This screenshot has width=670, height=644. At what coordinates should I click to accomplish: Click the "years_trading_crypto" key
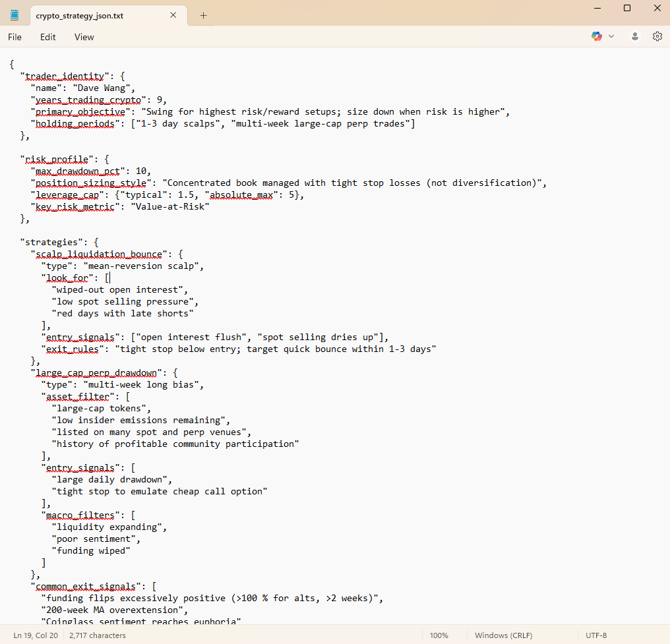tap(88, 100)
